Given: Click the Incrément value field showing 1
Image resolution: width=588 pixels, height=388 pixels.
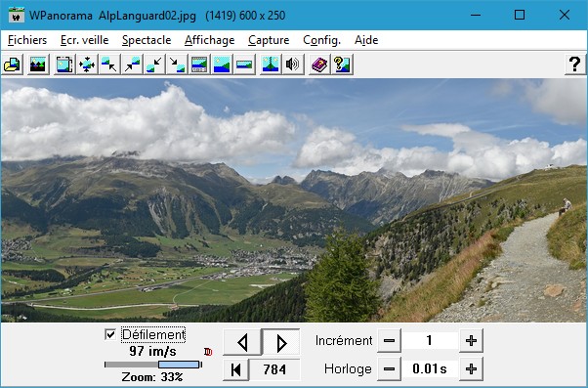Looking at the screenshot, I should coord(430,340).
